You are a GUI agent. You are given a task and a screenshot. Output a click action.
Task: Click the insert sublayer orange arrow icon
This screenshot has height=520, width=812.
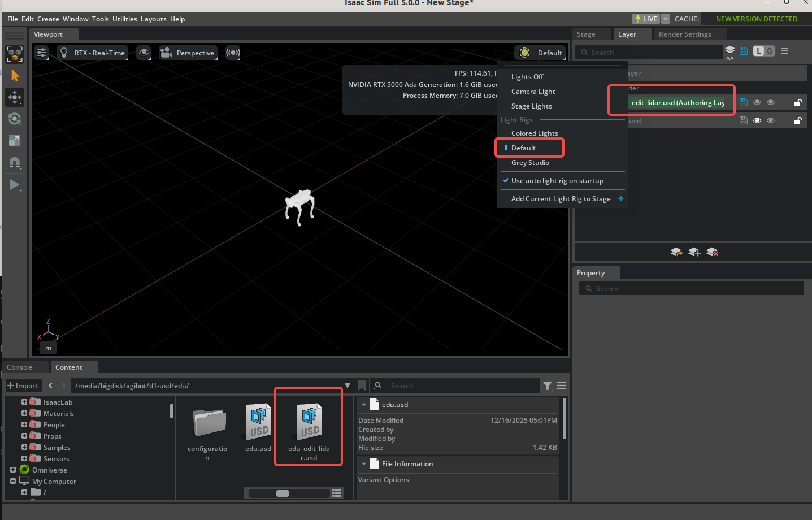pos(676,252)
